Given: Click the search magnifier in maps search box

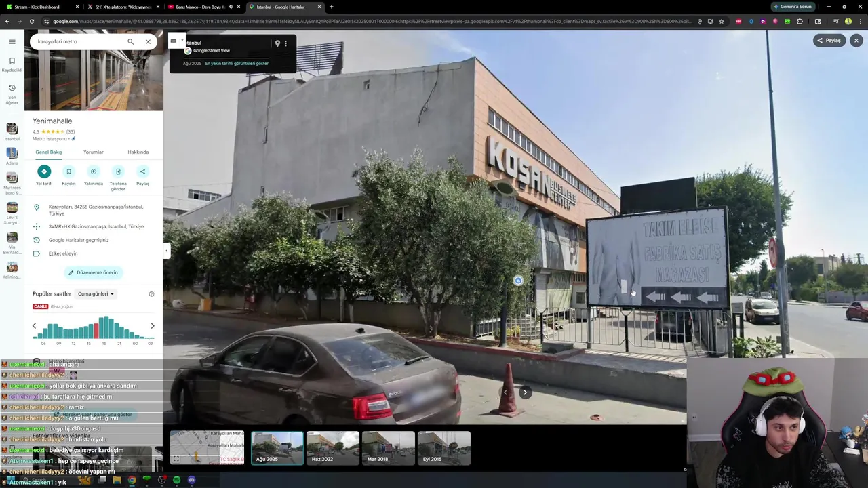Looking at the screenshot, I should pyautogui.click(x=131, y=41).
